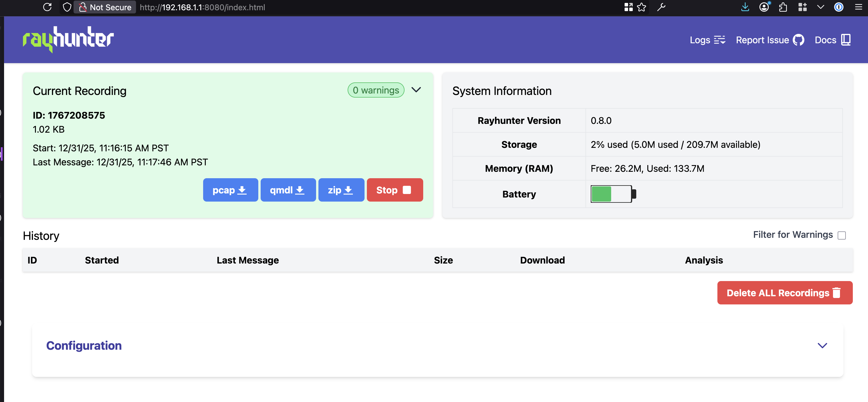Click the Analysis column header
The width and height of the screenshot is (868, 402).
[704, 260]
